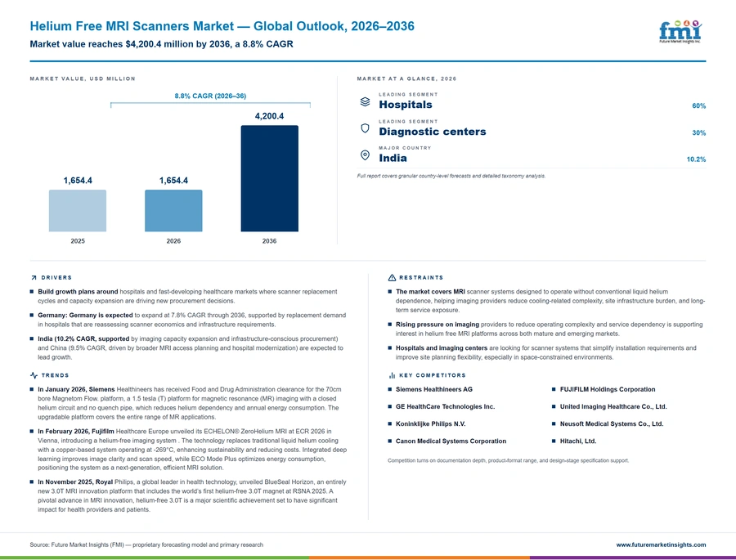
Task: Click the location pin icon beside India
Action: pos(365,155)
